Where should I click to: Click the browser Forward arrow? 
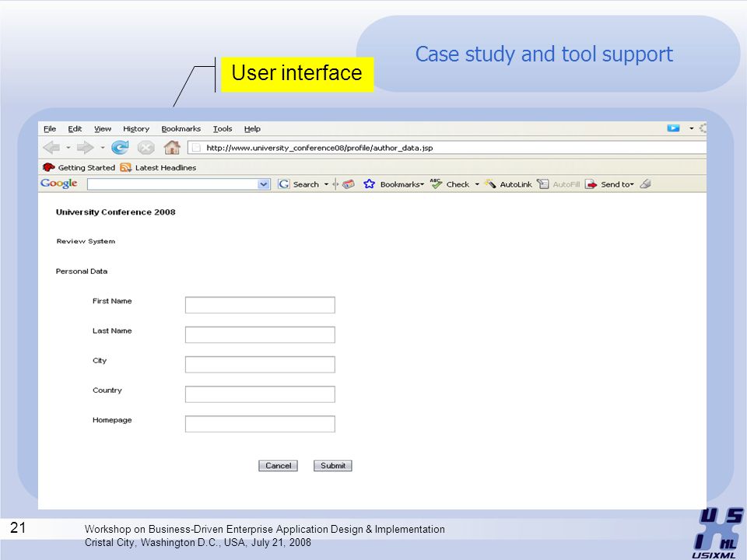[x=86, y=148]
